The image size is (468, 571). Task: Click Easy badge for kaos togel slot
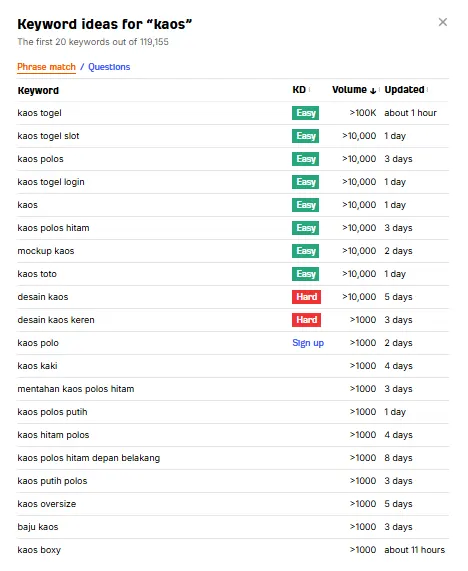[305, 136]
